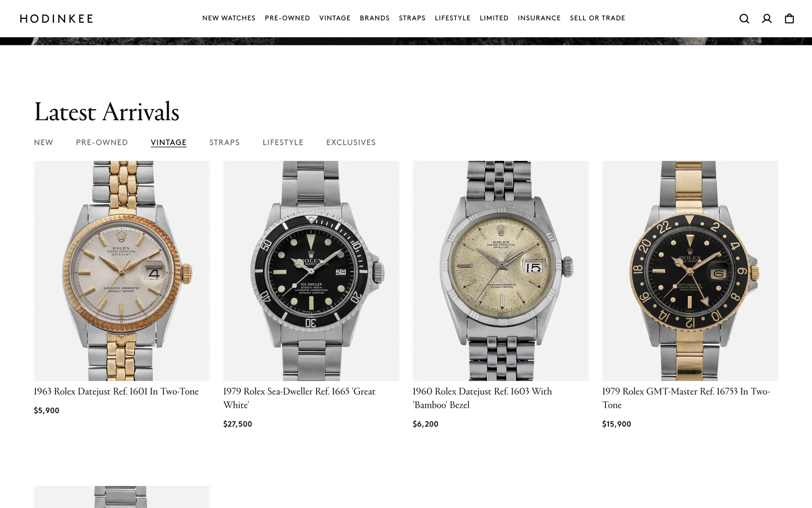Switch to the Exclusives arrivals tab
The height and width of the screenshot is (508, 812).
pos(351,143)
